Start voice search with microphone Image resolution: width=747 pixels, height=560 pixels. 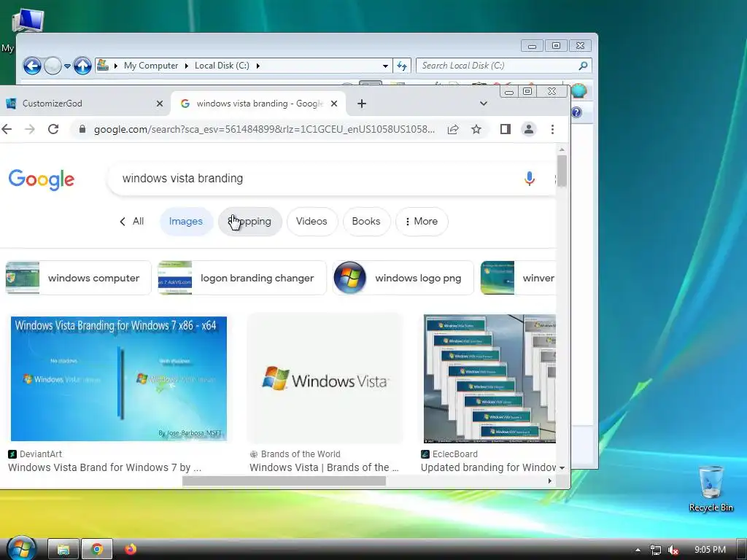point(530,179)
